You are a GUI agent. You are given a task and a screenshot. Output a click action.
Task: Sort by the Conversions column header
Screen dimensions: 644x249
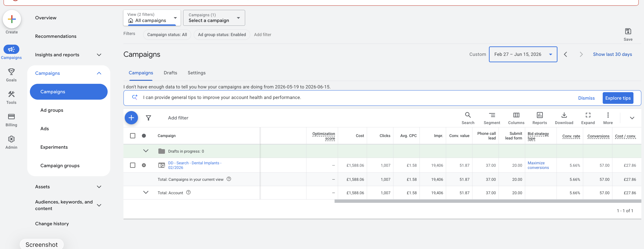pos(598,136)
